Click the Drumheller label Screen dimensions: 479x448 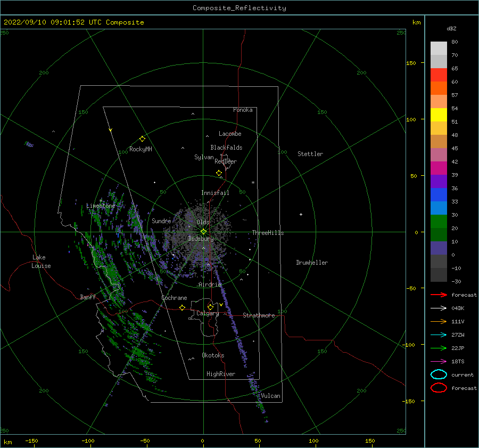[311, 263]
